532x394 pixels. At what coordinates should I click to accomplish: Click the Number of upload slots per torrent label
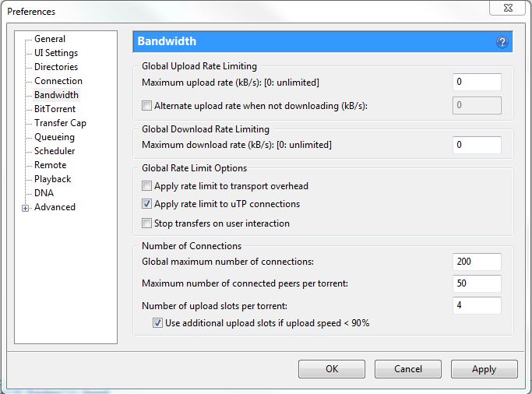(214, 306)
